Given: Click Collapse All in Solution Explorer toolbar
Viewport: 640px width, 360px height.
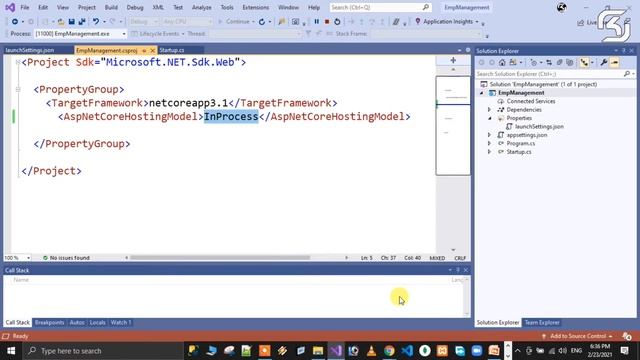Looking at the screenshot, I should [559, 62].
